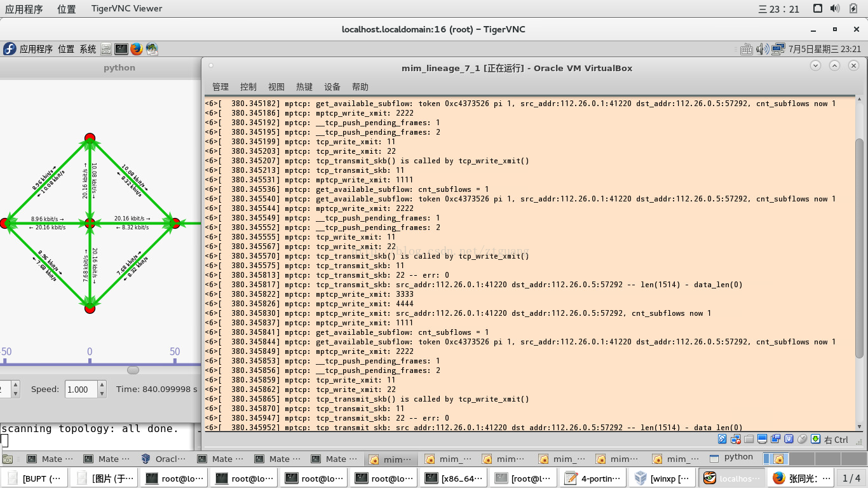Click the green-arrow keyboard capture icon
This screenshot has height=488, width=868.
pyautogui.click(x=816, y=439)
